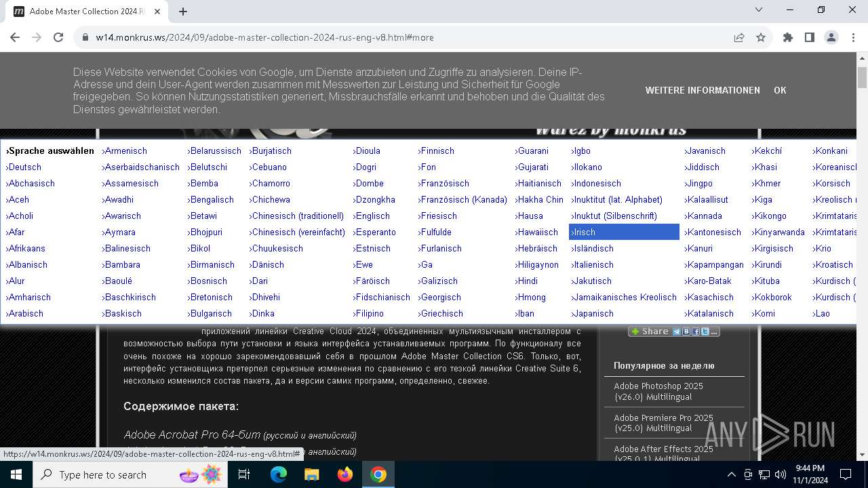The width and height of the screenshot is (868, 488).
Task: Select Dänisch language option
Action: 267,264
